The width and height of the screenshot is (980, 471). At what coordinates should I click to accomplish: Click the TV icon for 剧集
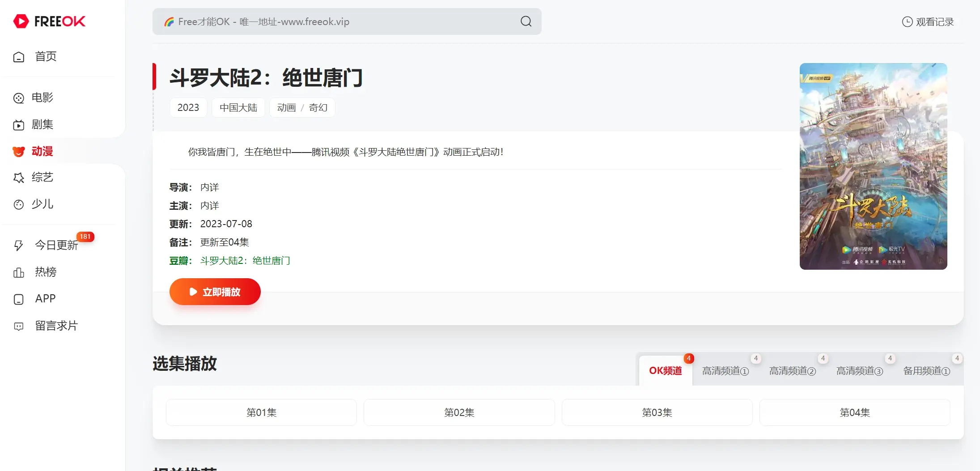[19, 125]
